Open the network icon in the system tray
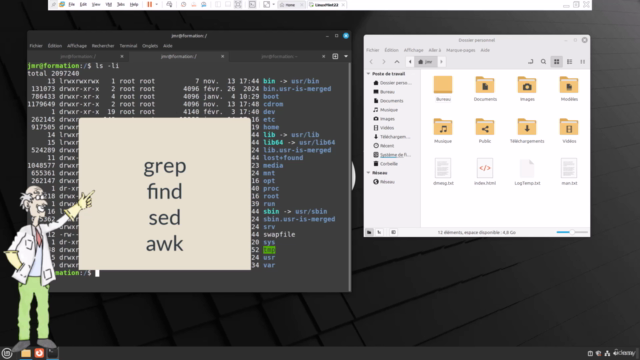The image size is (640, 360). point(607,353)
